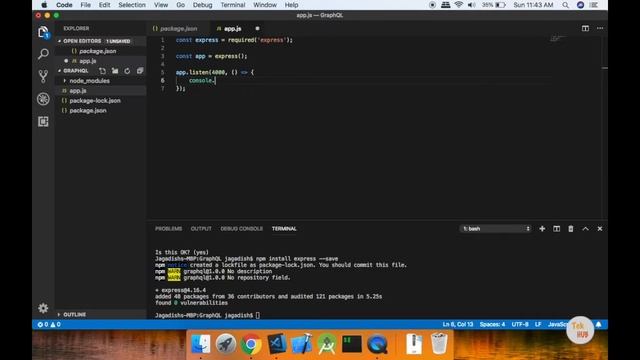The width and height of the screenshot is (640, 360).
Task: Click the errors and warnings count in the status bar
Action: click(x=49, y=324)
